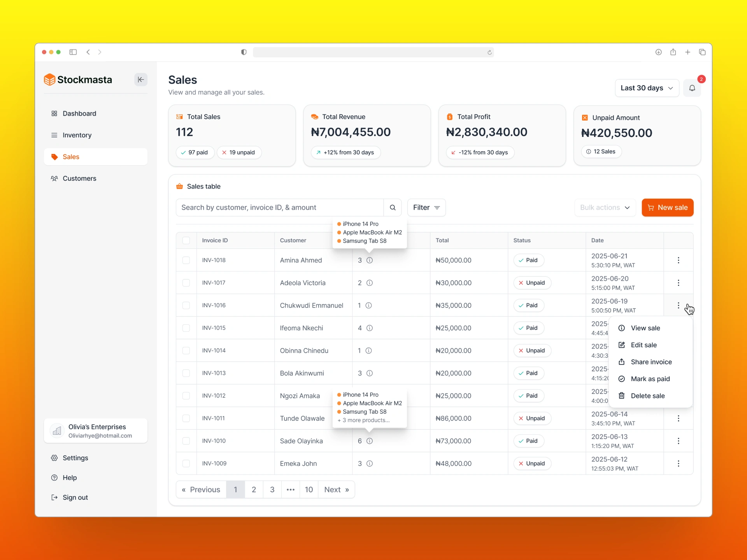The width and height of the screenshot is (747, 560).
Task: Click the browser share icon
Action: [x=673, y=52]
